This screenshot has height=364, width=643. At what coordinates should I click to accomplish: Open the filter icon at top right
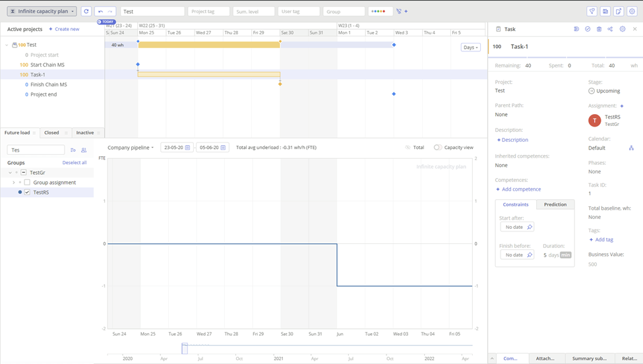[x=592, y=11]
